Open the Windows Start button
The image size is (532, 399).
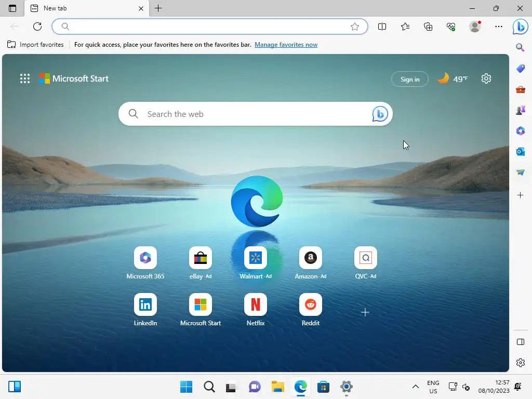[186, 387]
